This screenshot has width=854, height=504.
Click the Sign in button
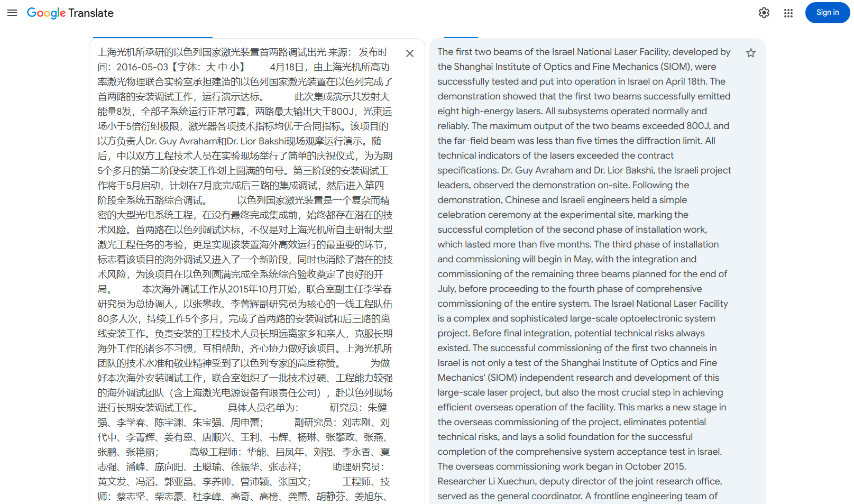[828, 13]
